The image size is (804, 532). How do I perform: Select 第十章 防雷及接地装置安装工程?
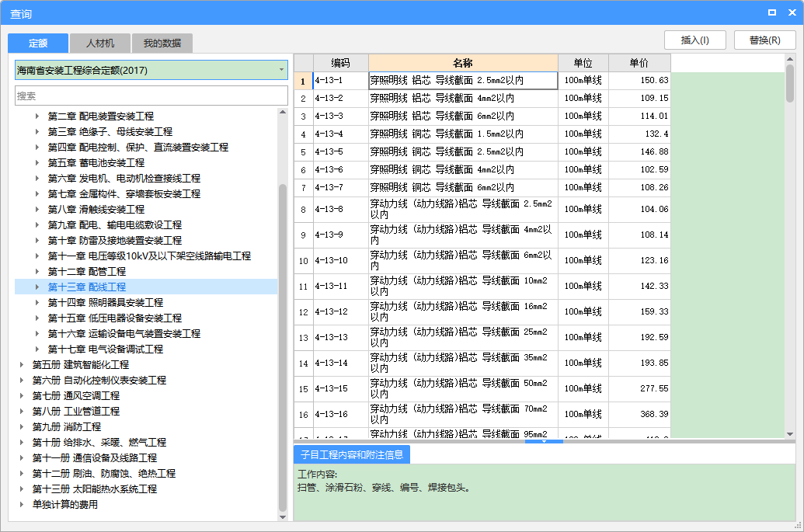pos(115,241)
